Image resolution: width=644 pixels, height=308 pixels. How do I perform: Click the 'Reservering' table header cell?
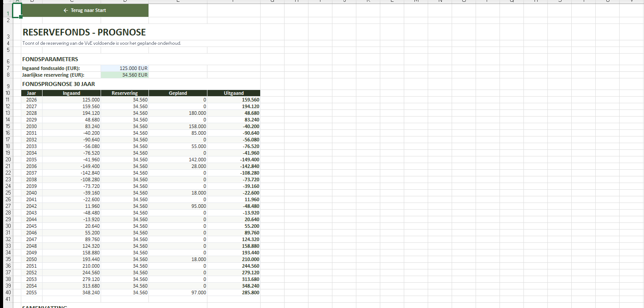click(125, 93)
